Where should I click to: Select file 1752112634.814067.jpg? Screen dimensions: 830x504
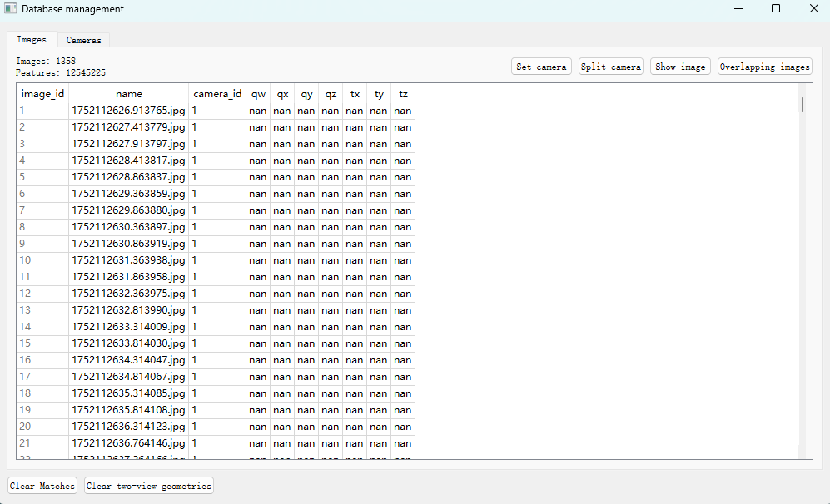click(129, 377)
